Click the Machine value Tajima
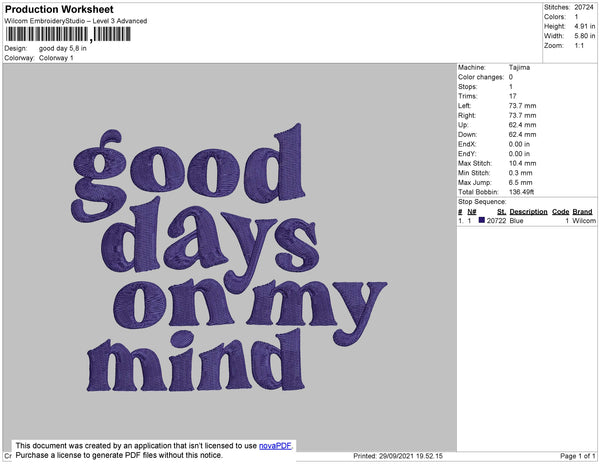600x464 pixels. pyautogui.click(x=520, y=67)
